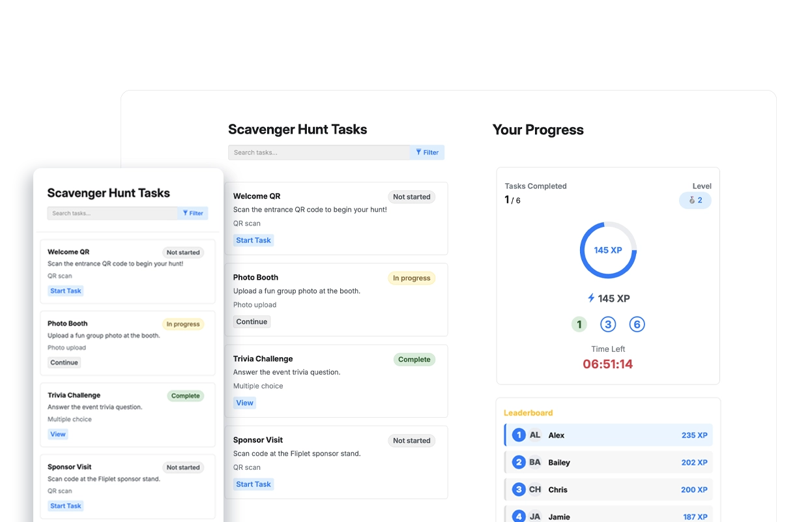Image resolution: width=812 pixels, height=522 pixels.
Task: Select Alex's leaderboard row
Action: point(609,435)
